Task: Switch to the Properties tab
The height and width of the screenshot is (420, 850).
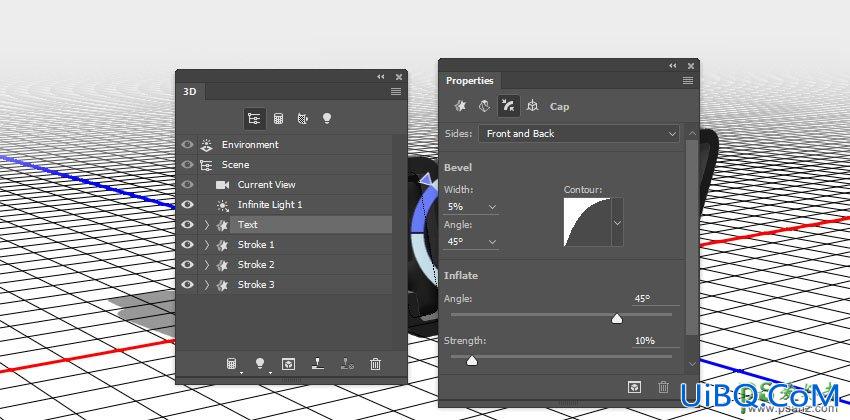Action: pos(469,81)
